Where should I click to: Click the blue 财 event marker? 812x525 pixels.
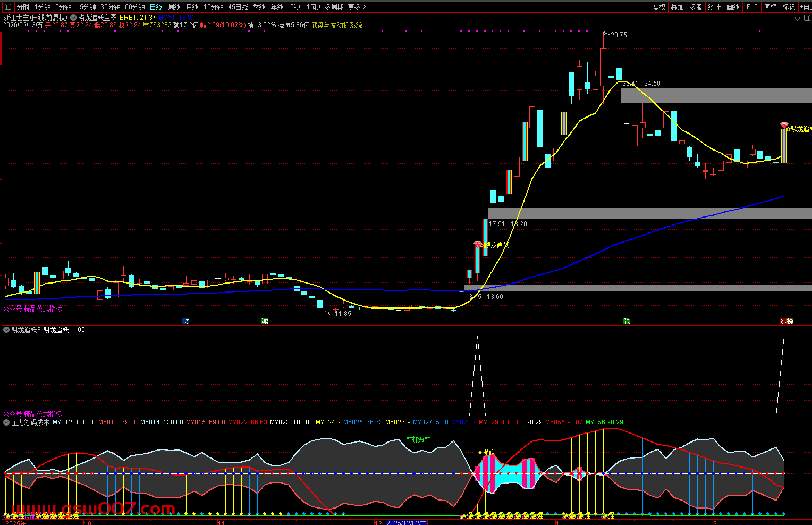(185, 321)
